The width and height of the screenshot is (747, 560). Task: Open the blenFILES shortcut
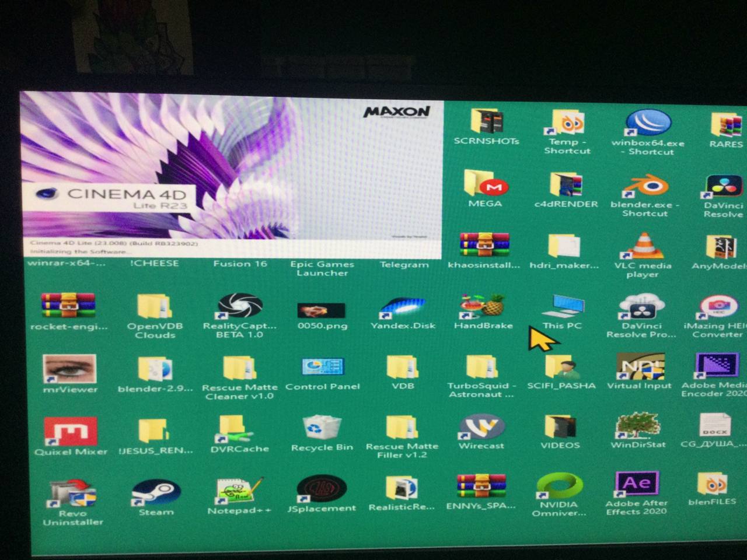point(713,485)
